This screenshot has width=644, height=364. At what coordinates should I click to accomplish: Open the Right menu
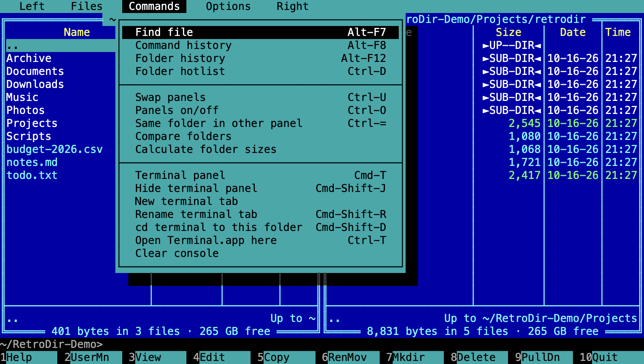pyautogui.click(x=293, y=6)
